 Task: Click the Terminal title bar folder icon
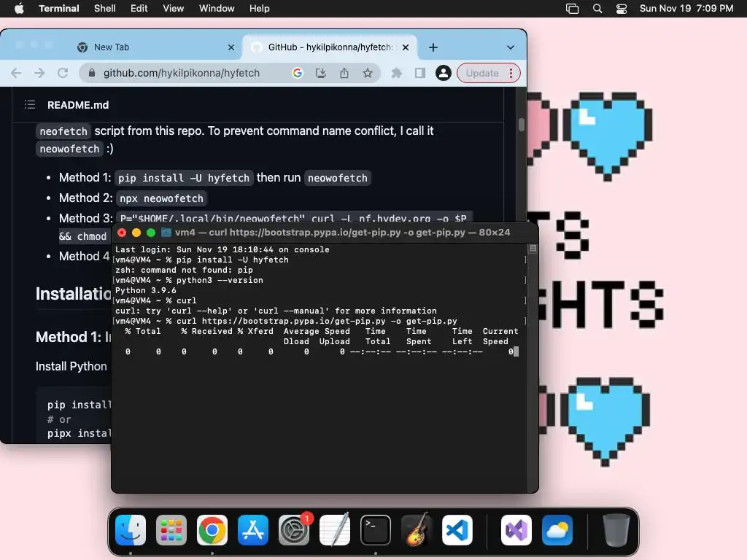coord(166,233)
